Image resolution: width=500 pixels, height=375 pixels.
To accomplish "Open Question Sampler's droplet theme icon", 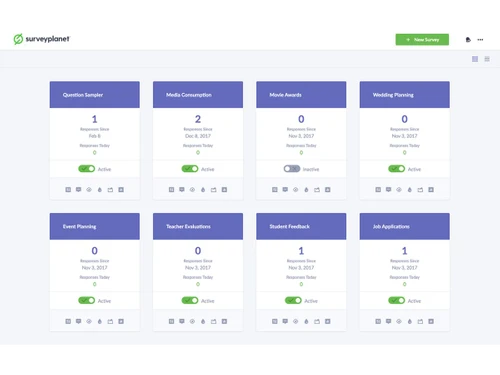I will (100, 190).
